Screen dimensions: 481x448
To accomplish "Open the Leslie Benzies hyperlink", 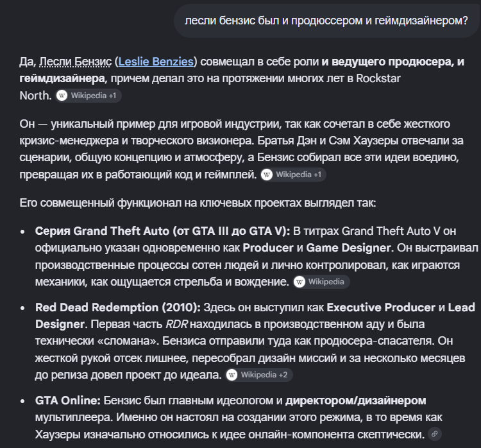I will (156, 62).
